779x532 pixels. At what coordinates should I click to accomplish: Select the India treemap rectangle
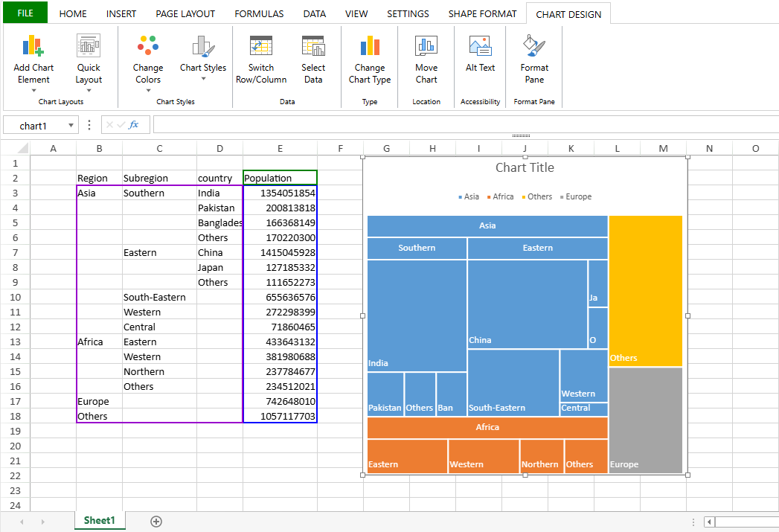417,315
